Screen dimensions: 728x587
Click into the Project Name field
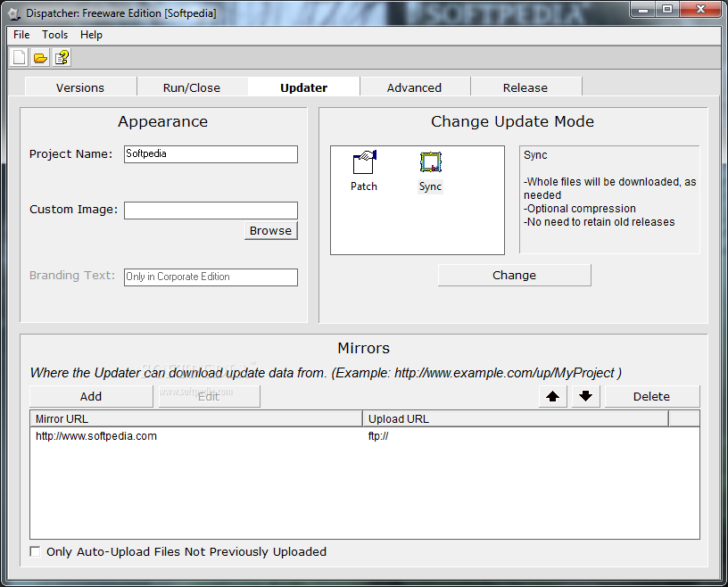pyautogui.click(x=211, y=154)
